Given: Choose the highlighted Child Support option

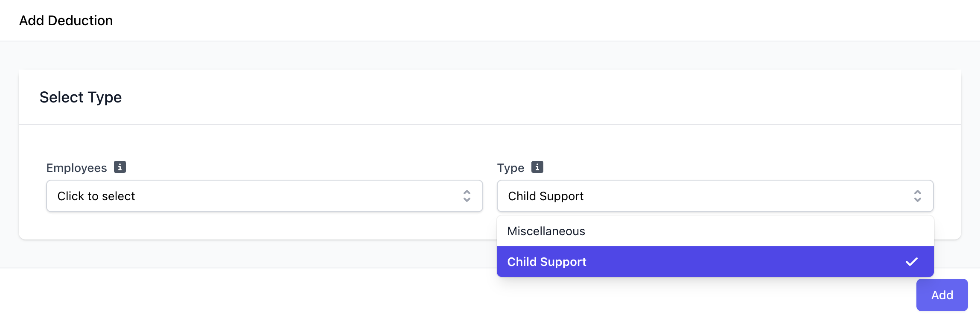Looking at the screenshot, I should [547, 262].
